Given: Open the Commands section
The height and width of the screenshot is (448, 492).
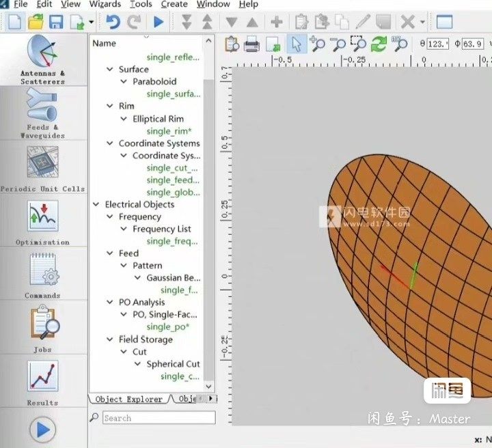Looking at the screenshot, I should [42, 272].
